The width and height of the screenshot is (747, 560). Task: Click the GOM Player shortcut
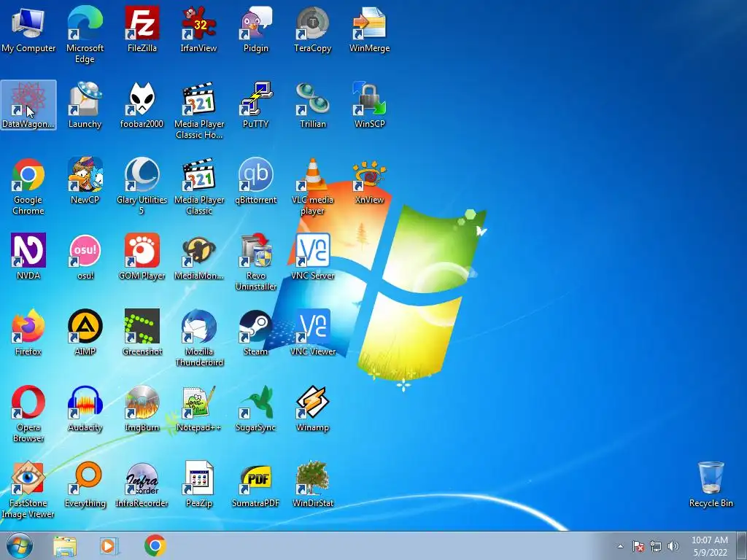142,257
